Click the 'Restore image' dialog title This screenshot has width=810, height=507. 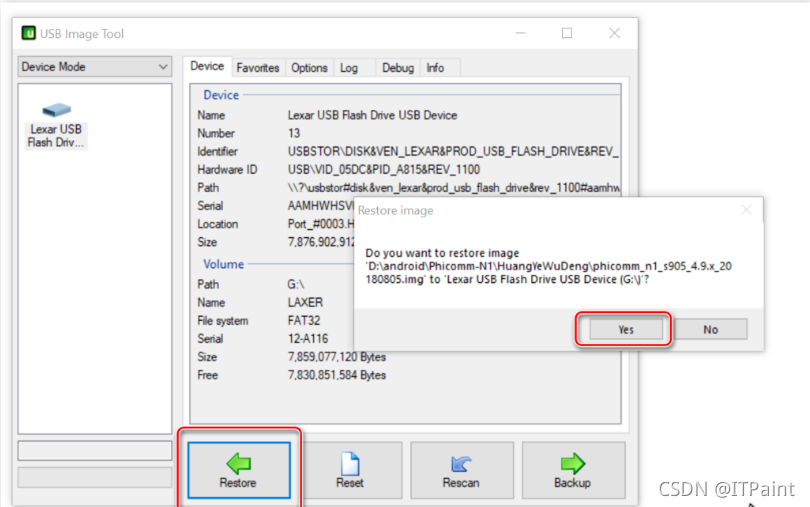pyautogui.click(x=396, y=210)
